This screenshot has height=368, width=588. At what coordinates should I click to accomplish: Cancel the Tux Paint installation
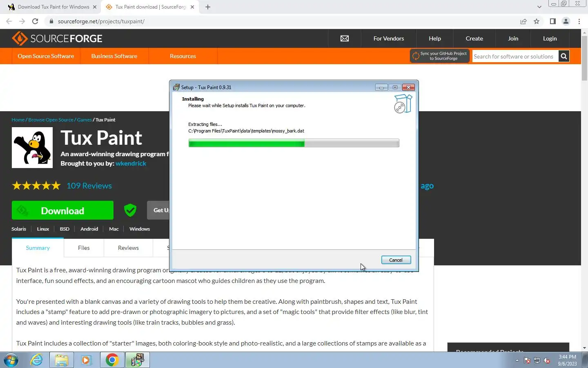pyautogui.click(x=396, y=260)
